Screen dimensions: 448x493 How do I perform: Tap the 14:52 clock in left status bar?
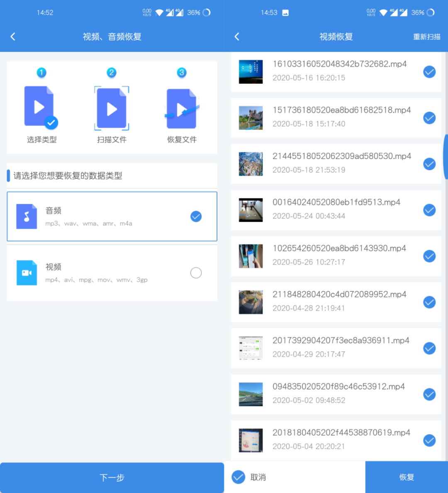45,12
